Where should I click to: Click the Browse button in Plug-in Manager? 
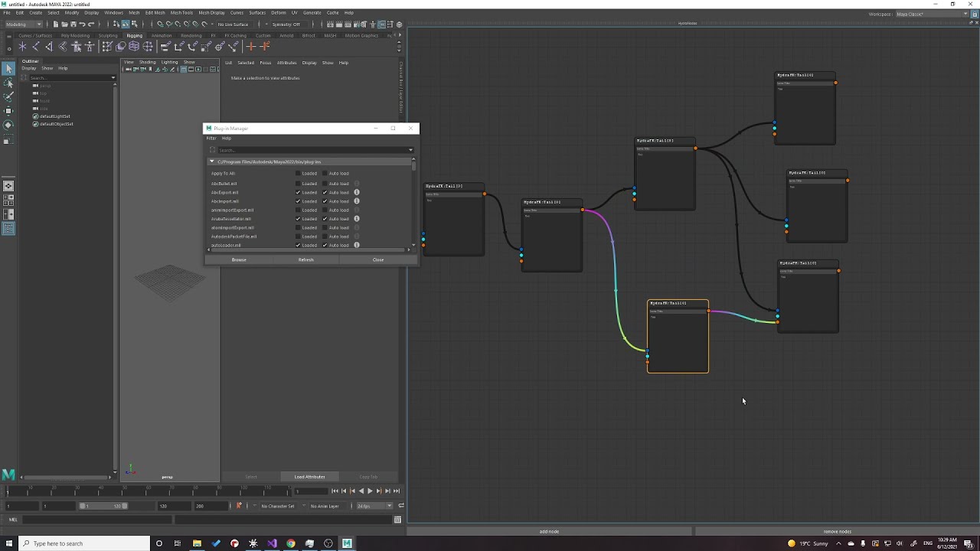[x=239, y=259]
